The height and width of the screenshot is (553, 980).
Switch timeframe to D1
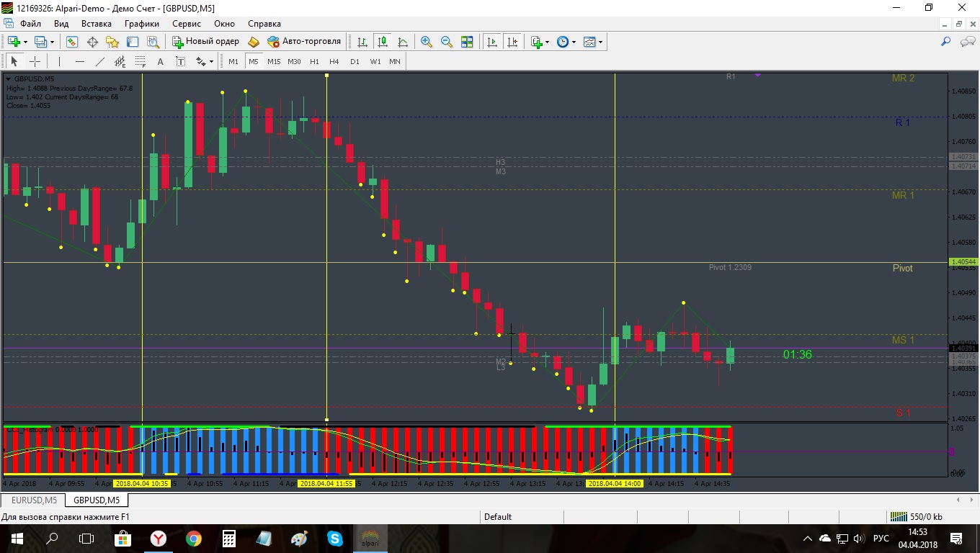[355, 61]
